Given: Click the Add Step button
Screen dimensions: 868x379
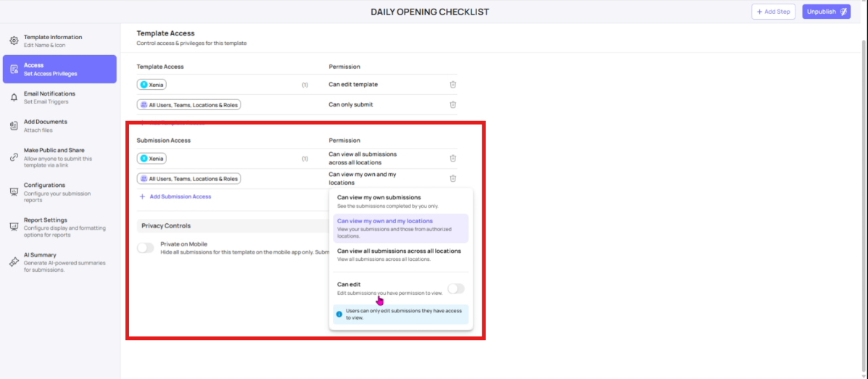Looking at the screenshot, I should click(773, 12).
